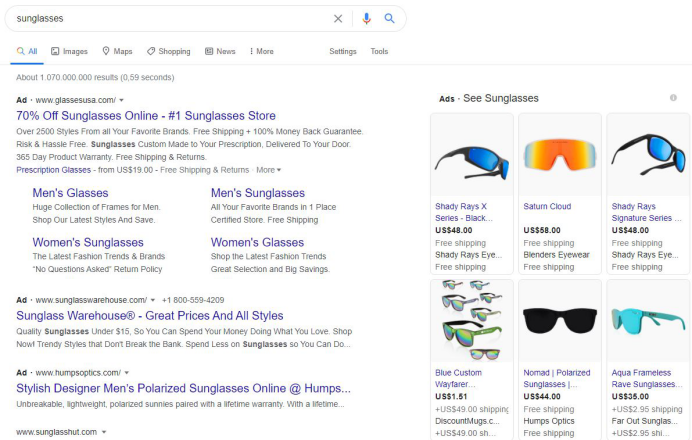
Task: Click phone number +1 800-559-4209
Action: (x=193, y=300)
